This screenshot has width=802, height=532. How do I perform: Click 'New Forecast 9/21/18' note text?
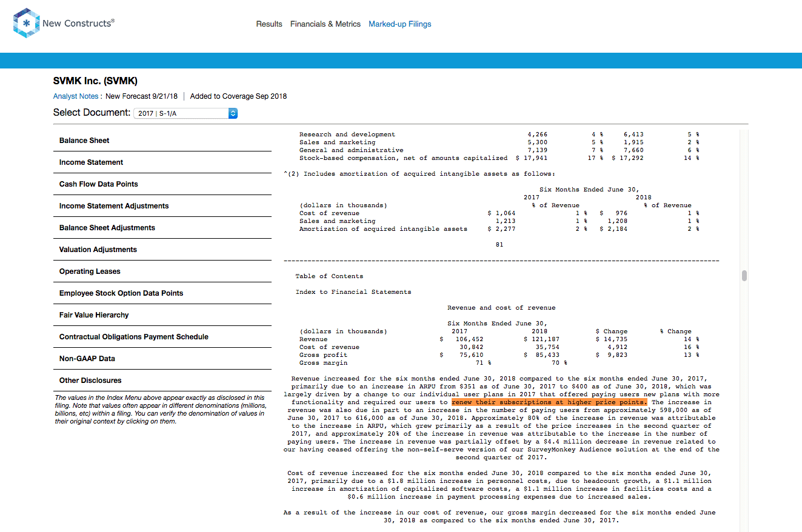[142, 96]
